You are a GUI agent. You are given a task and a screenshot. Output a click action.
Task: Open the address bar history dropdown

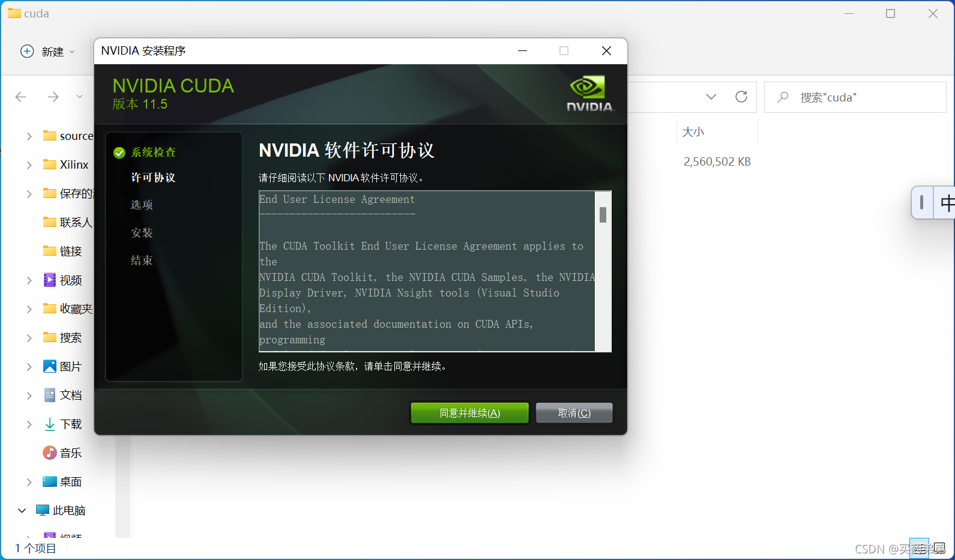(x=711, y=97)
